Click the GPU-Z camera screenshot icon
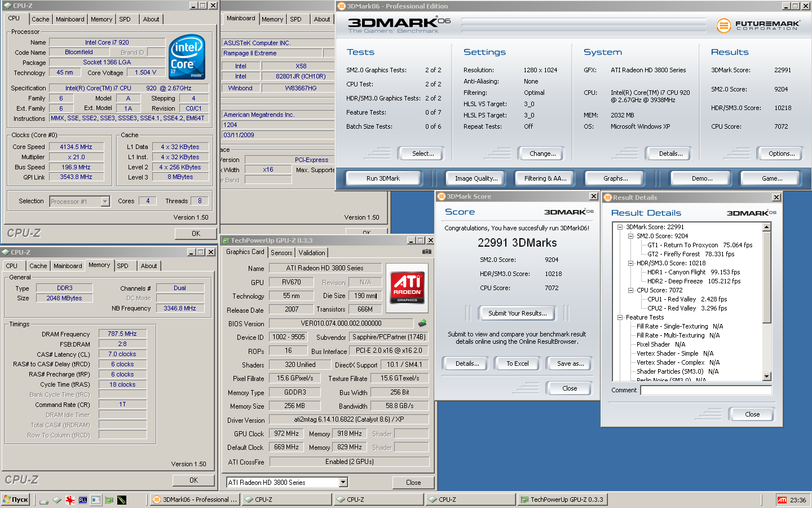 click(427, 252)
